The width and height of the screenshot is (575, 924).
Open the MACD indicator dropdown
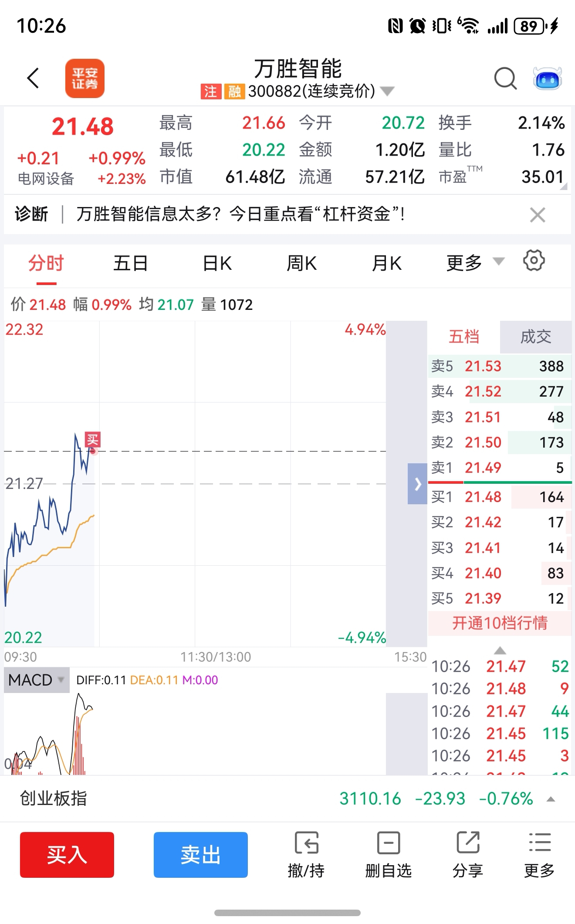pyautogui.click(x=37, y=680)
